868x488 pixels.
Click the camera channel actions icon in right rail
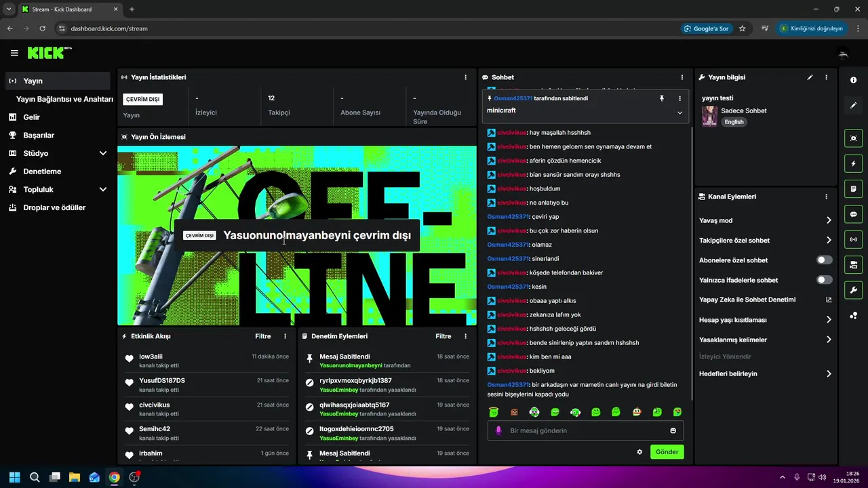853,264
